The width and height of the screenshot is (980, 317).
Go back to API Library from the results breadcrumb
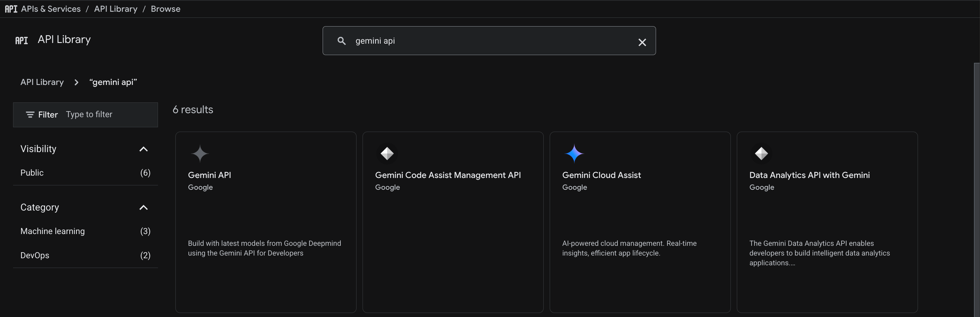tap(42, 82)
